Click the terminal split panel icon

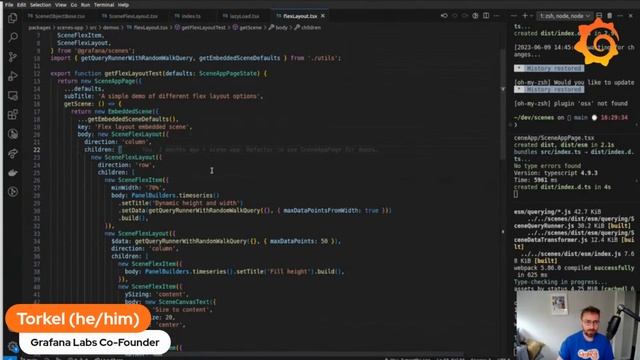point(598,16)
